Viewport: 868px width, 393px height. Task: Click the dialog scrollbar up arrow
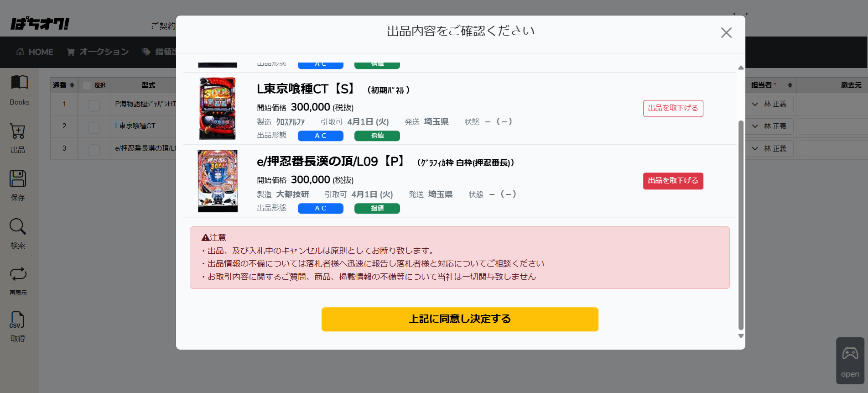(741, 68)
